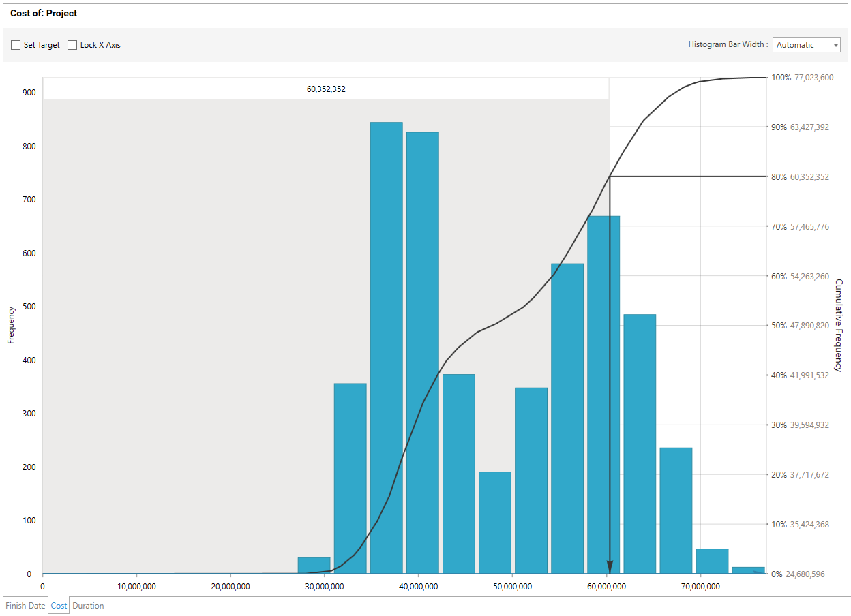Click the Cumulative Frequency axis title
Image resolution: width=851 pixels, height=616 pixels.
(839, 325)
